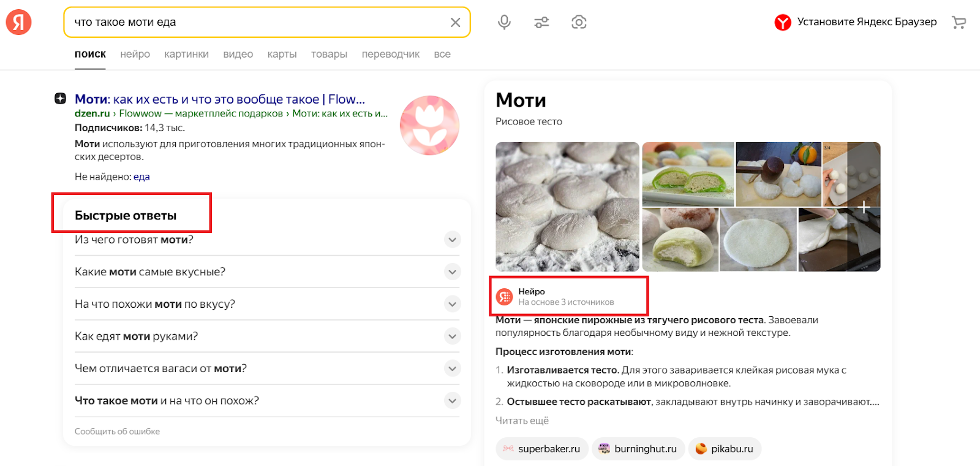Viewport: 980px width, 466px height.
Task: Expand 'Из чего готовят моти?' answer
Action: [x=452, y=240]
